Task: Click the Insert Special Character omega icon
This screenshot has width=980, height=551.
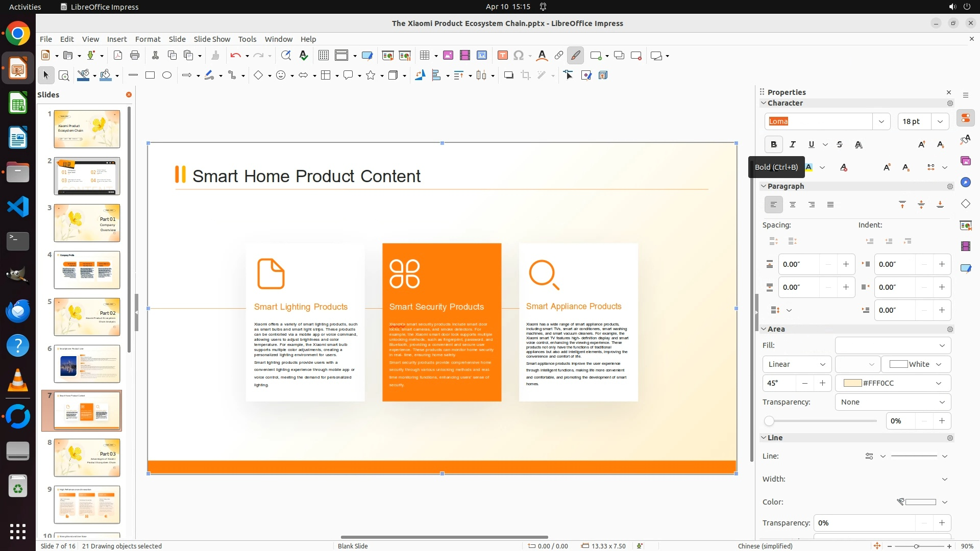Action: pos(519,56)
